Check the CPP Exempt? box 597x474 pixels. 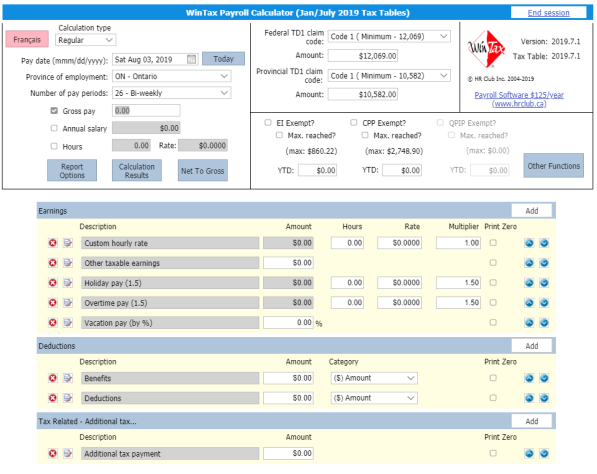click(354, 123)
